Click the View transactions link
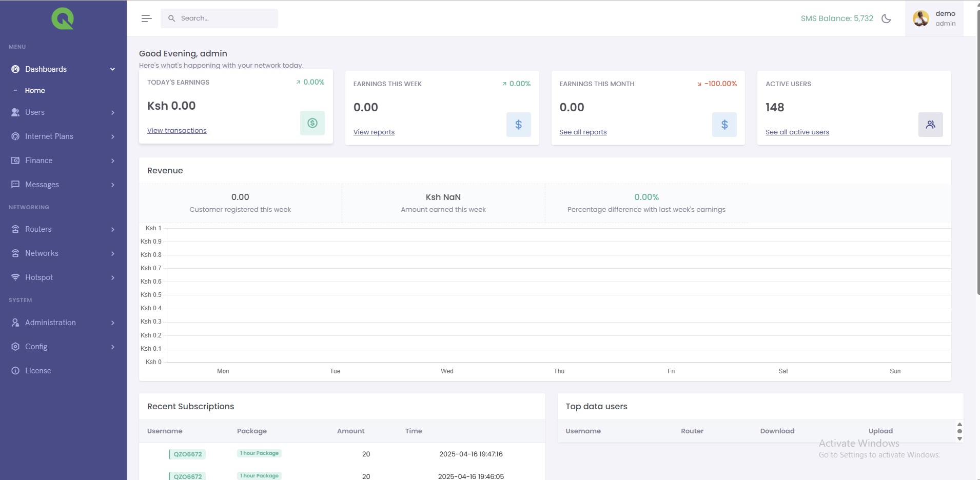Viewport: 980px width, 480px height. click(177, 131)
